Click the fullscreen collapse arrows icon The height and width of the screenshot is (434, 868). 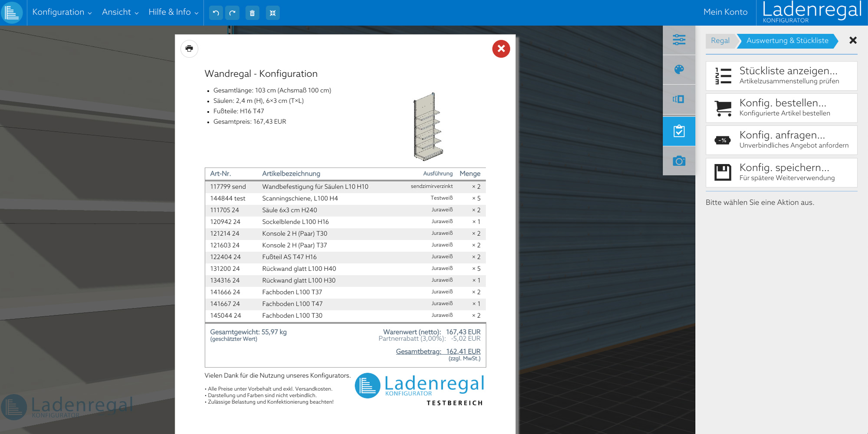273,13
